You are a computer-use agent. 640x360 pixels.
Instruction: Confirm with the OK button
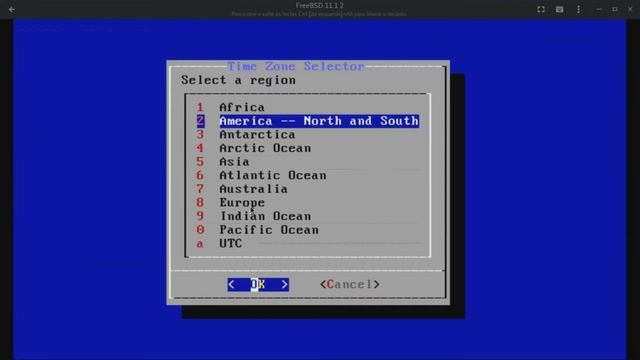[x=258, y=284]
